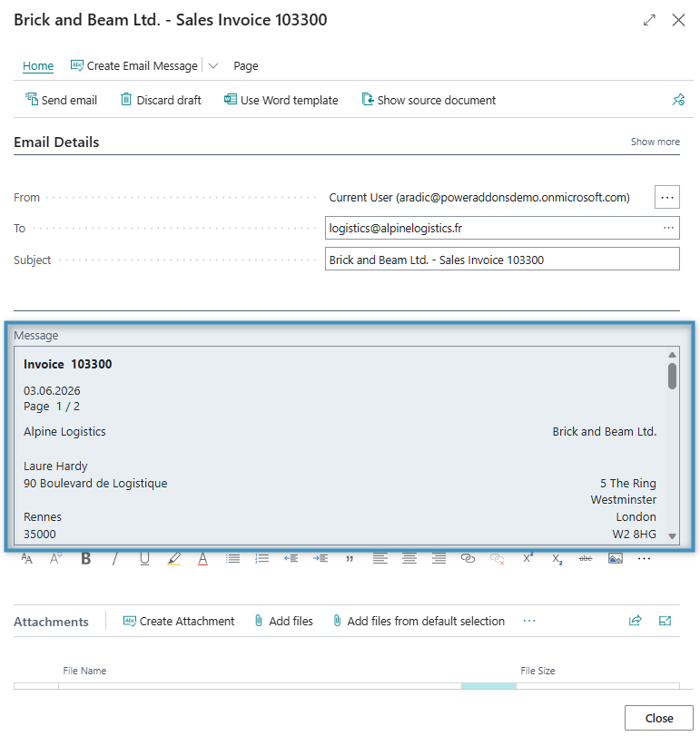700x736 pixels.
Task: Apply text highlight color
Action: pyautogui.click(x=173, y=558)
